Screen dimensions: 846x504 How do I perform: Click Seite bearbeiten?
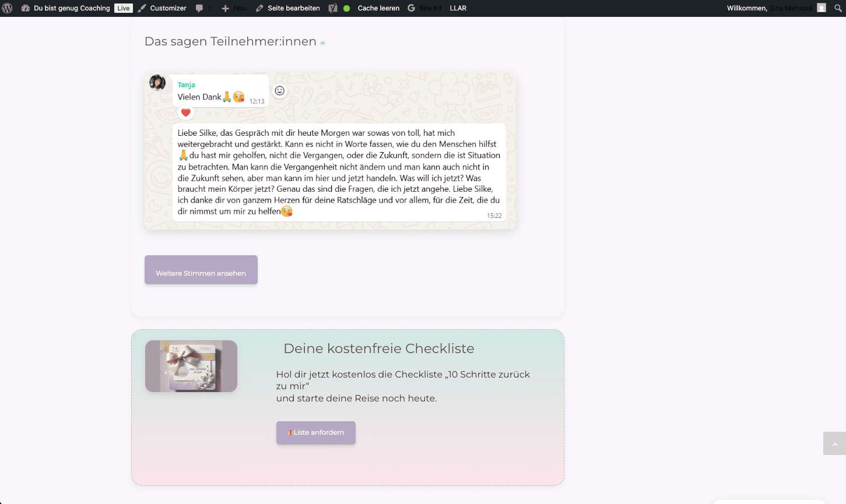(287, 8)
